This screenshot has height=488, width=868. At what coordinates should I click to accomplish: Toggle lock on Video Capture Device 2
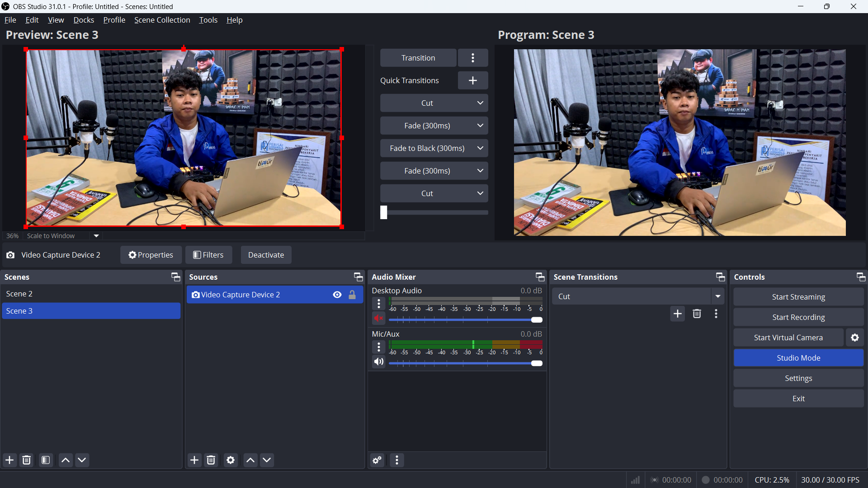pos(352,295)
